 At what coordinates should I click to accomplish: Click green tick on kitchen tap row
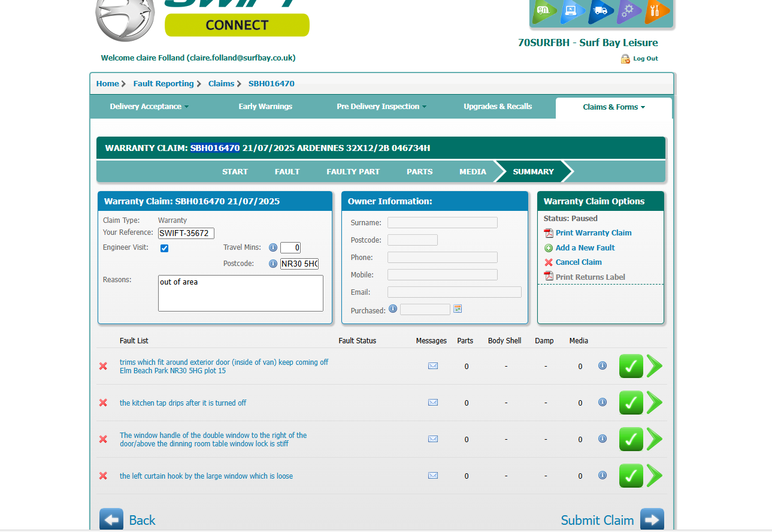pos(631,403)
